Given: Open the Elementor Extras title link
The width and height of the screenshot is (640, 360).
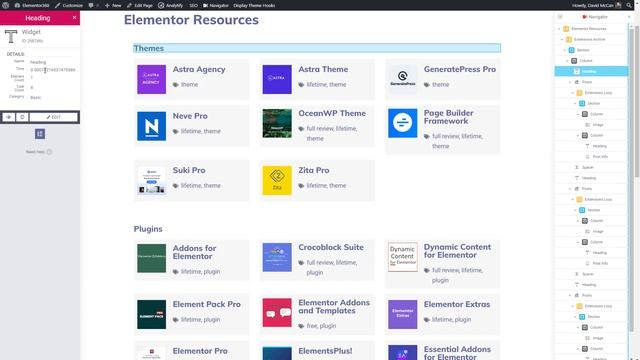Looking at the screenshot, I should tap(457, 304).
